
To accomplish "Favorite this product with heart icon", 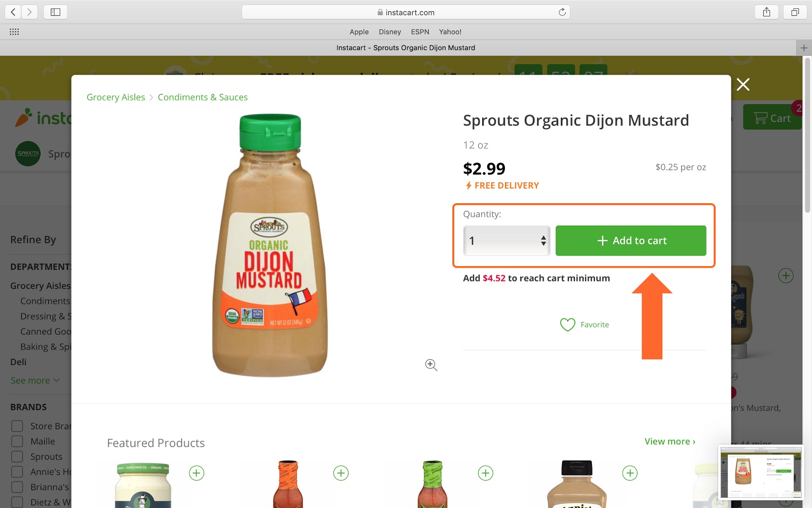I will [584, 325].
